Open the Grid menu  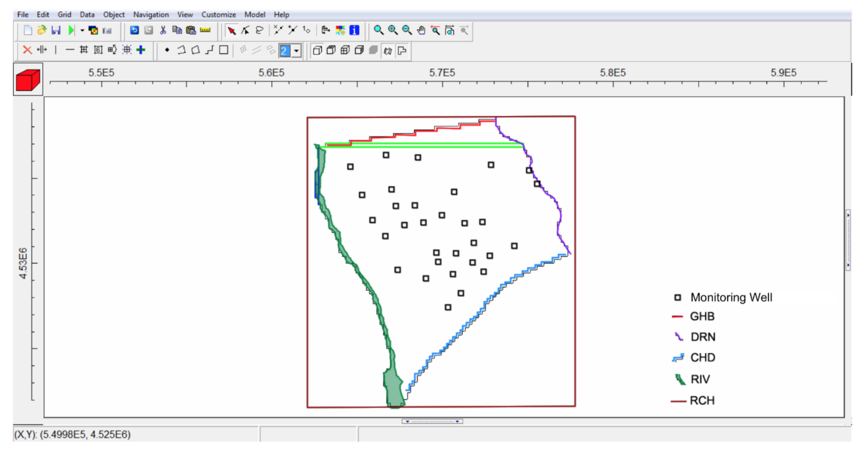click(64, 14)
